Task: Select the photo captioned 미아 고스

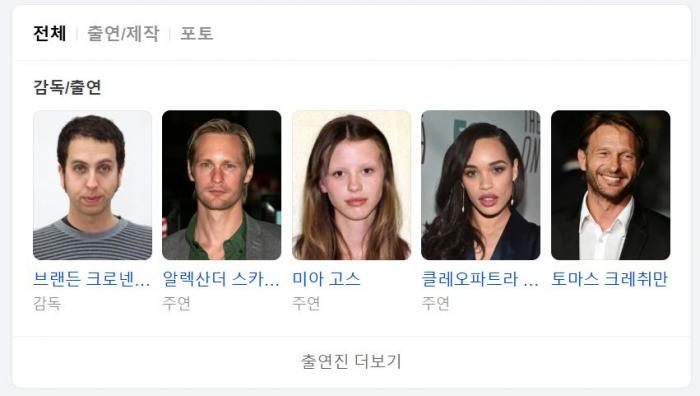Action: (351, 185)
